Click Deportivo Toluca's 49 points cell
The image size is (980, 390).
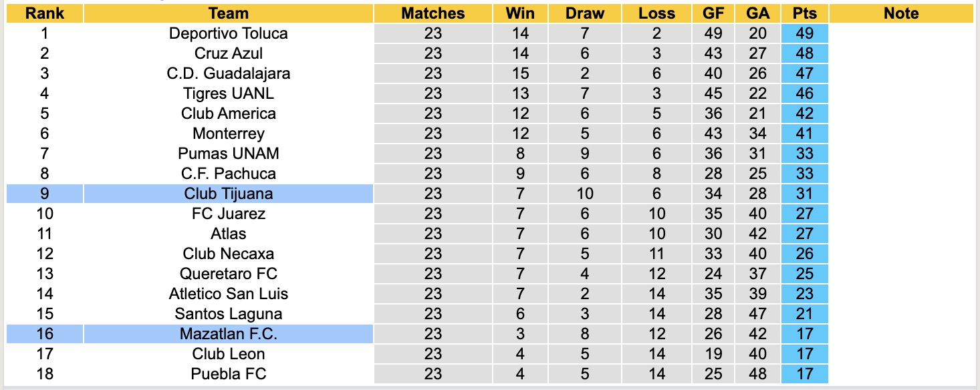coord(804,33)
